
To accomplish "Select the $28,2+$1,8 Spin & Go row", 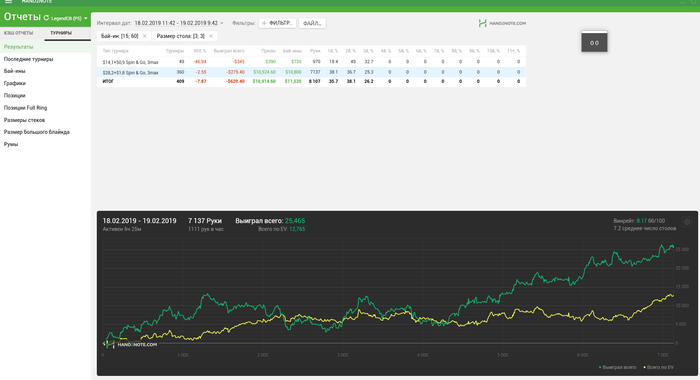I will pos(311,72).
